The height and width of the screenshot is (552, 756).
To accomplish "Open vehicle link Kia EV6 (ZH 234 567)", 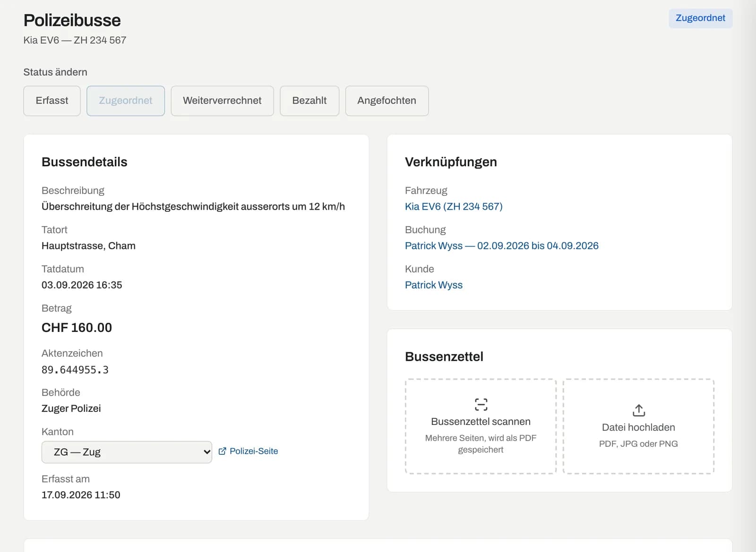I will (454, 206).
